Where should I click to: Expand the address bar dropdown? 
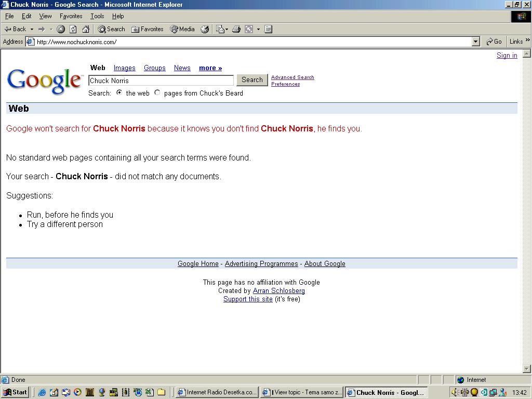click(x=475, y=42)
